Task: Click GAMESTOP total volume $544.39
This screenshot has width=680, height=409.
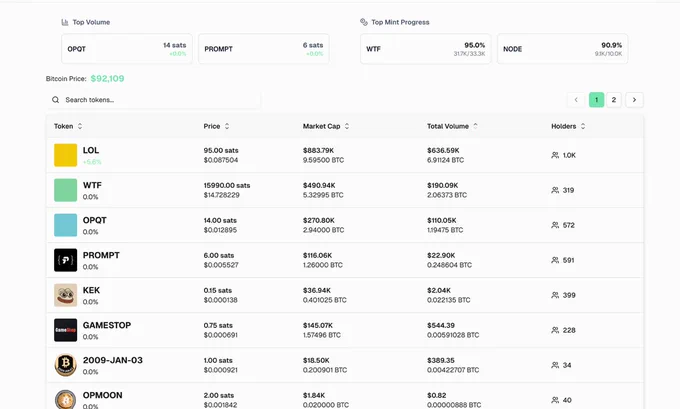Action: point(441,325)
